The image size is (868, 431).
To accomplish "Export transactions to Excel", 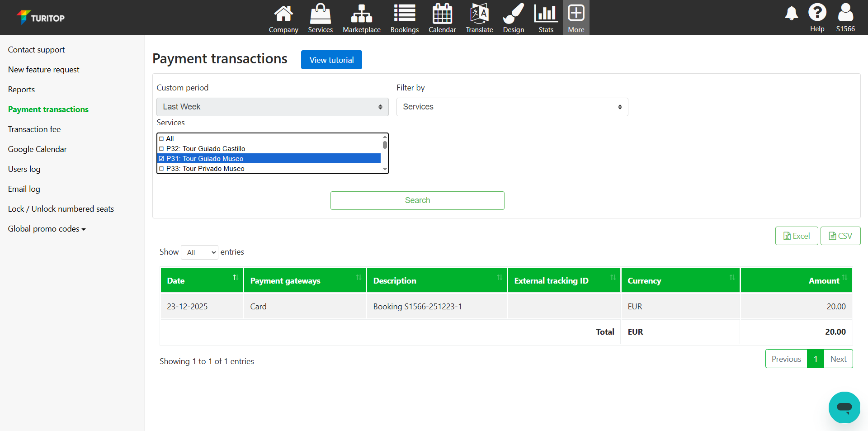I will click(796, 236).
